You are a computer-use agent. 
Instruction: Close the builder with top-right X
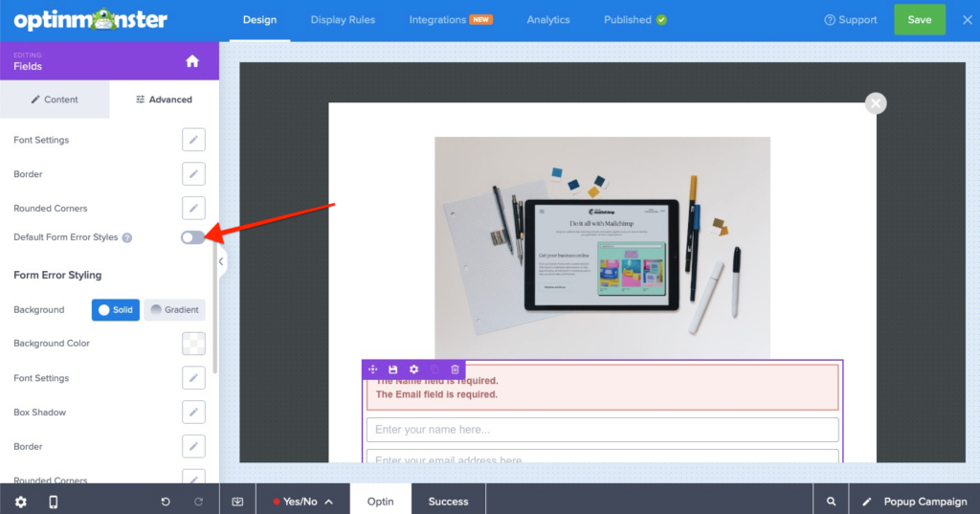click(x=968, y=20)
